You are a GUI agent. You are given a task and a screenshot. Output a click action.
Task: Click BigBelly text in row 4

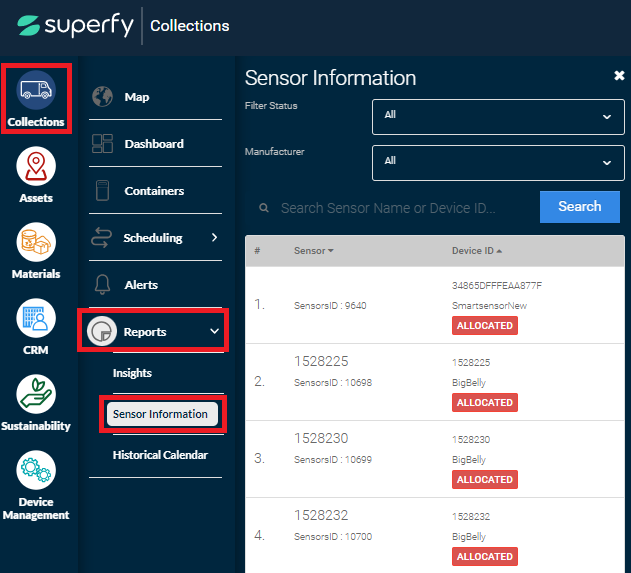(469, 537)
